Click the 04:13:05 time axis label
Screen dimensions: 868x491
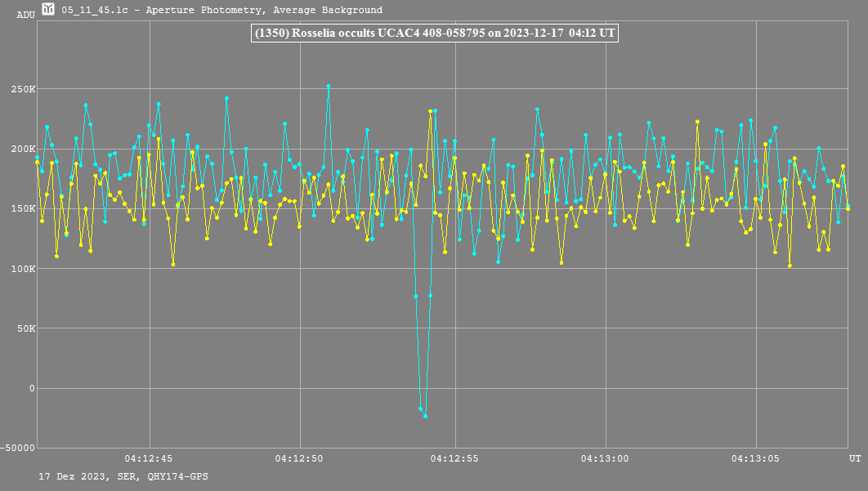tap(757, 458)
